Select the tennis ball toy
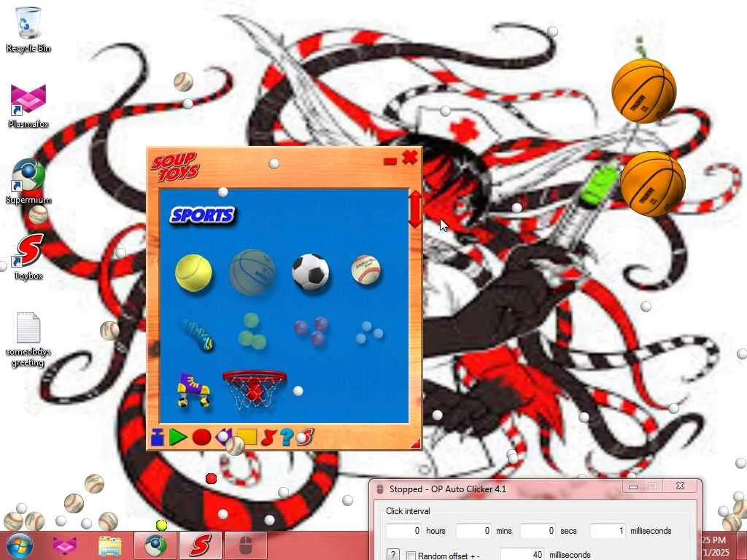Screen dimensions: 747x560 pyautogui.click(x=193, y=273)
